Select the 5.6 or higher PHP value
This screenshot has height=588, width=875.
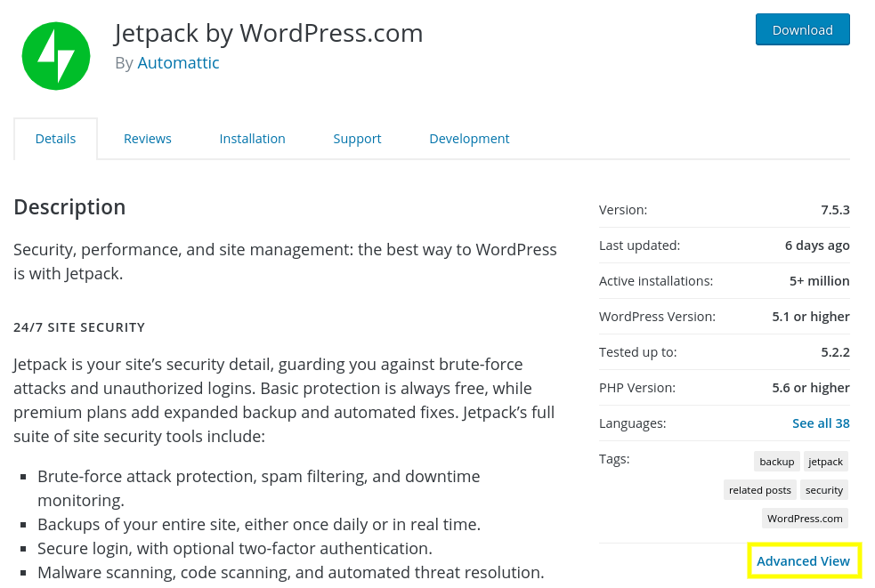click(811, 388)
